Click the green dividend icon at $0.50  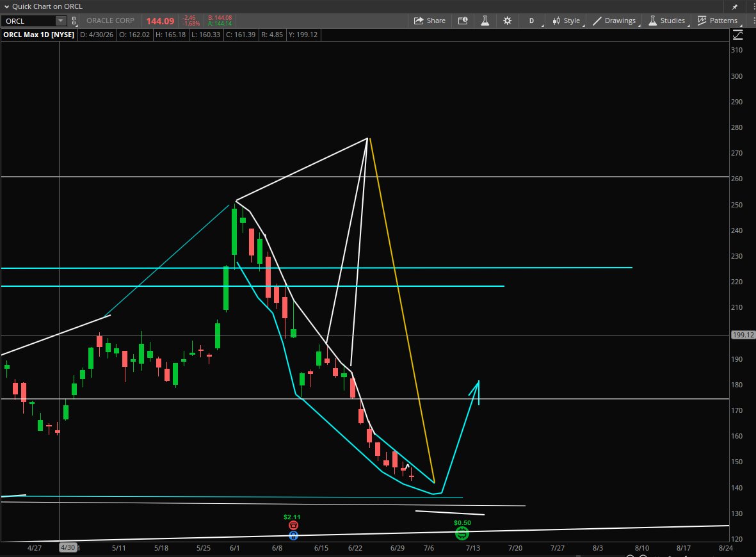click(462, 533)
